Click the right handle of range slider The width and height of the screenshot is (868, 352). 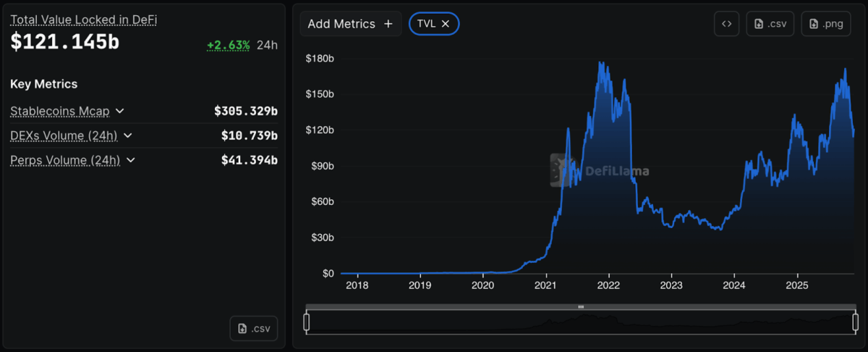point(855,322)
